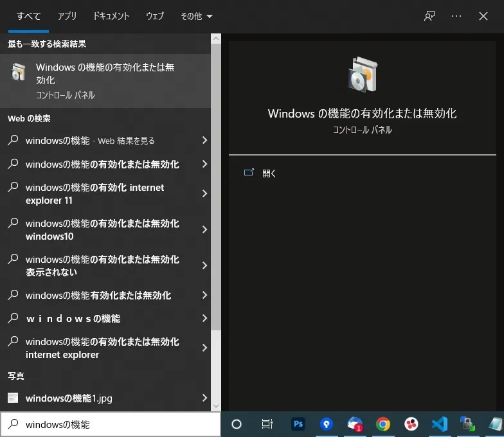
Task: Launch Google Chrome from taskbar
Action: click(x=383, y=424)
